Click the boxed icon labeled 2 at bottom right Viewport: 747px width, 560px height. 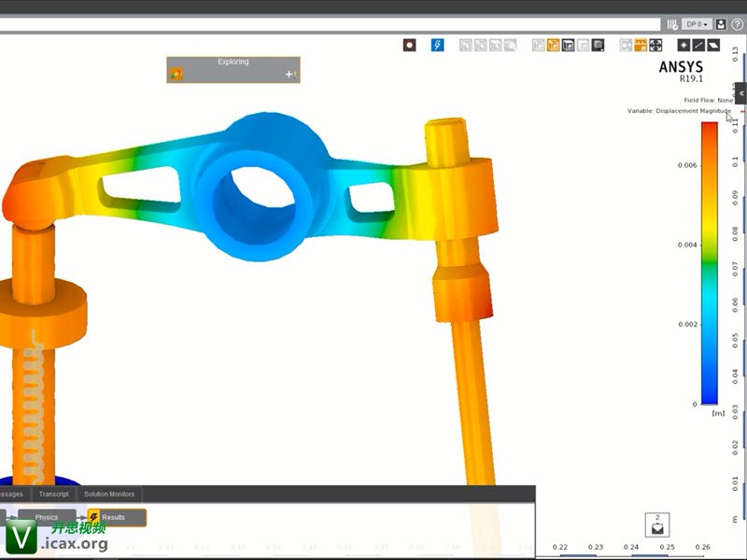(657, 525)
